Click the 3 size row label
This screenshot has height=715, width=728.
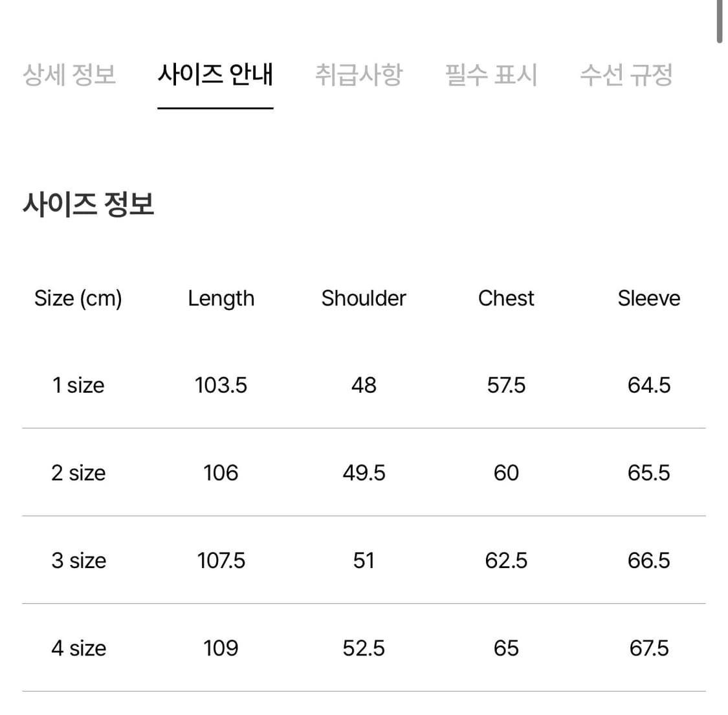(x=78, y=560)
